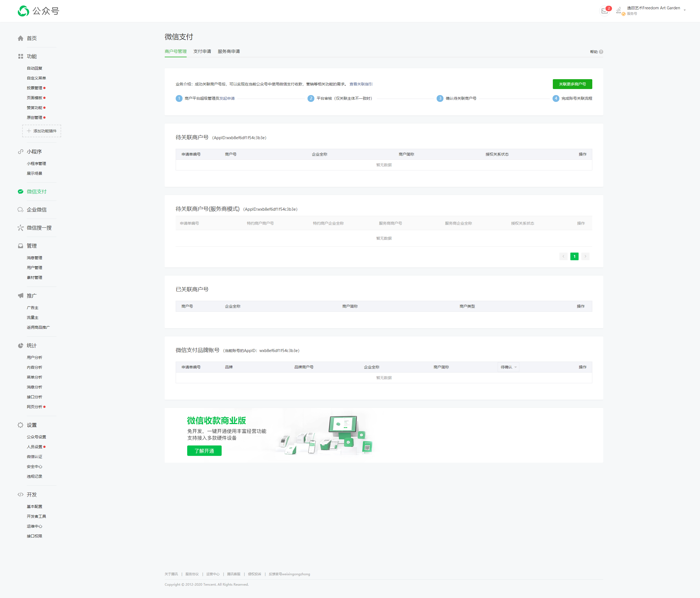Screen dimensions: 700x598
Task: Expand the account dropdown arrow
Action: click(684, 10)
